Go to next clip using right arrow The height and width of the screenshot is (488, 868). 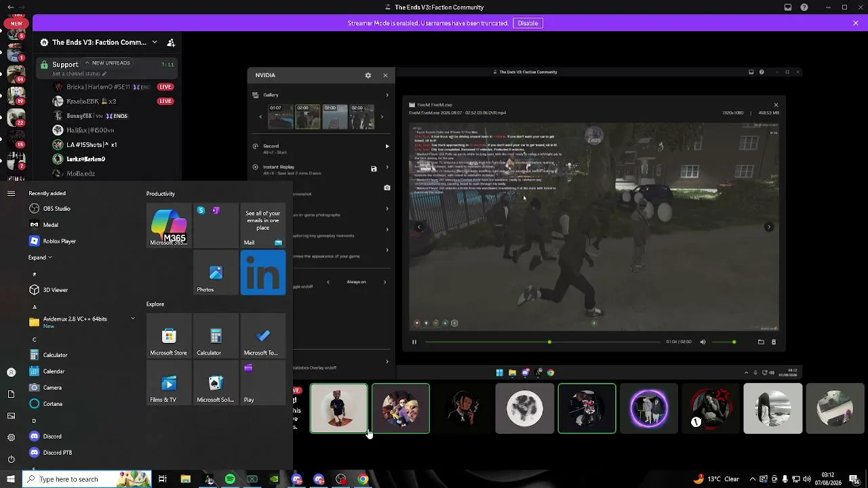click(x=768, y=227)
